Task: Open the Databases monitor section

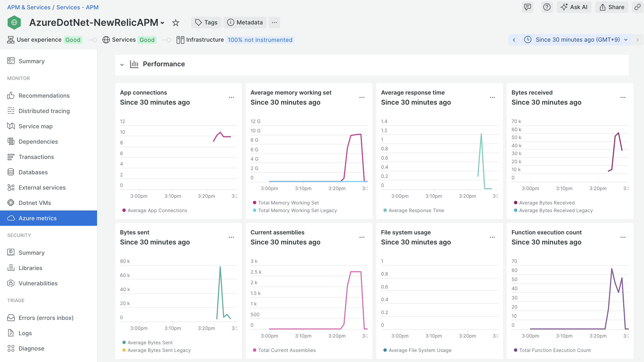Action: 33,172
